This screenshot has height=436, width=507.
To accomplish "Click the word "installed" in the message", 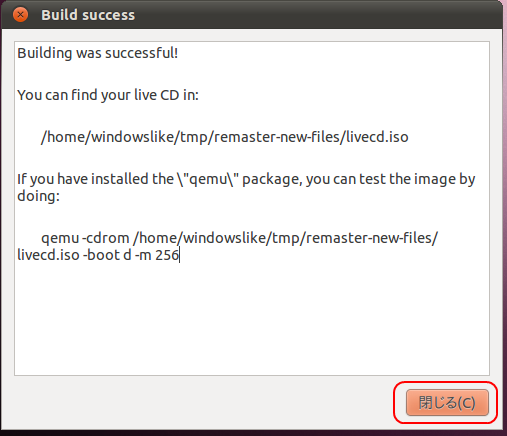I will [x=120, y=179].
